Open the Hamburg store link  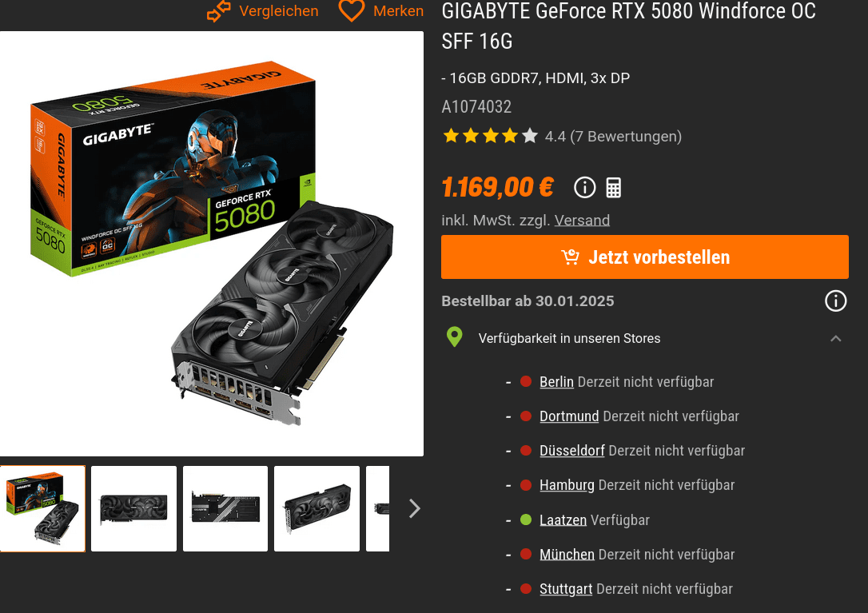567,486
